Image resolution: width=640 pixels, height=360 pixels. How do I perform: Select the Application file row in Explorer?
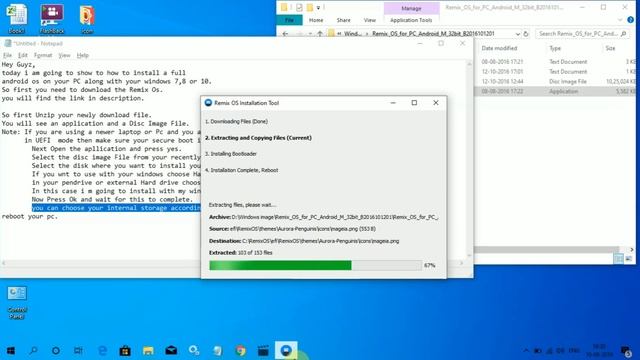[x=555, y=91]
